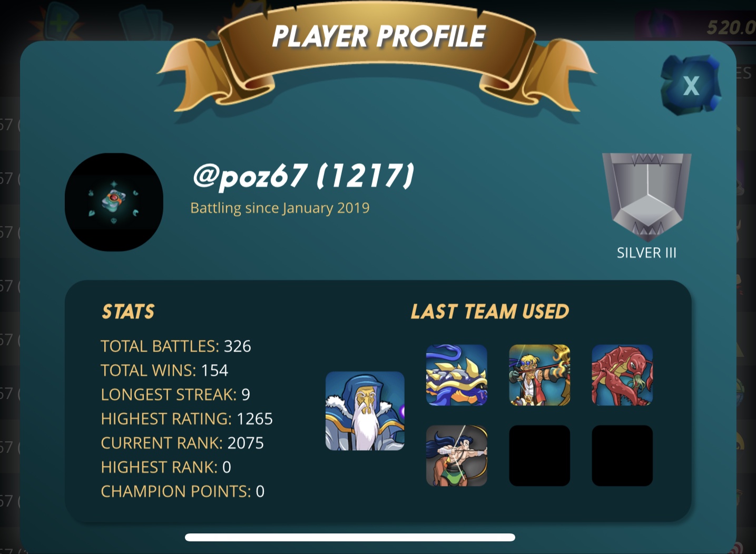Select the blue sea serpent monster card
Image resolution: width=756 pixels, height=554 pixels.
[x=457, y=375]
